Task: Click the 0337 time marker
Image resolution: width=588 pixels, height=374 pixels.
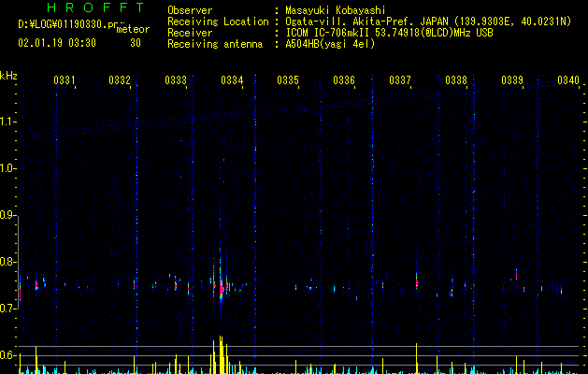Action: pyautogui.click(x=400, y=80)
